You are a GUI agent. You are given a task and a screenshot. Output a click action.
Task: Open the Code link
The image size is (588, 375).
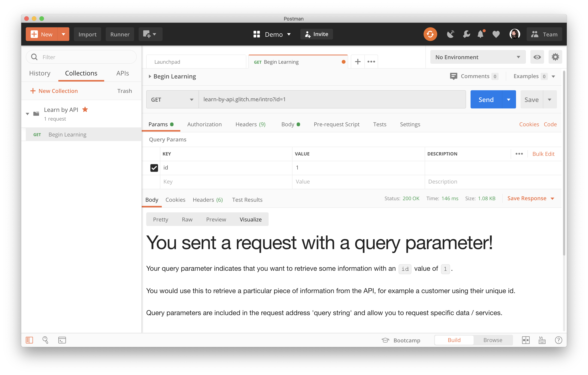tap(550, 124)
